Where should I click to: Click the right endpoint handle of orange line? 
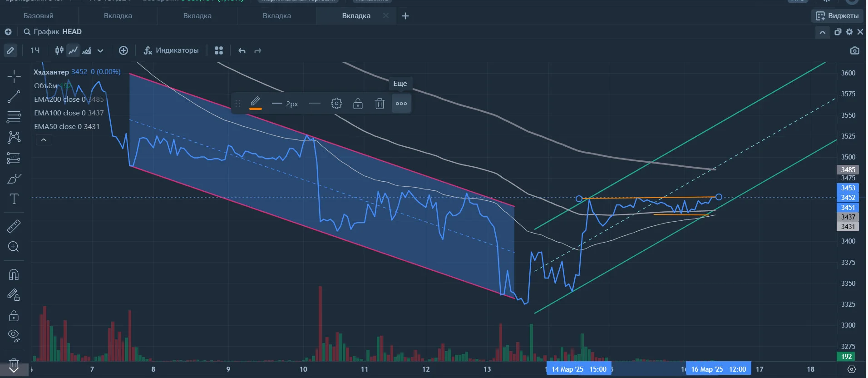[719, 197]
